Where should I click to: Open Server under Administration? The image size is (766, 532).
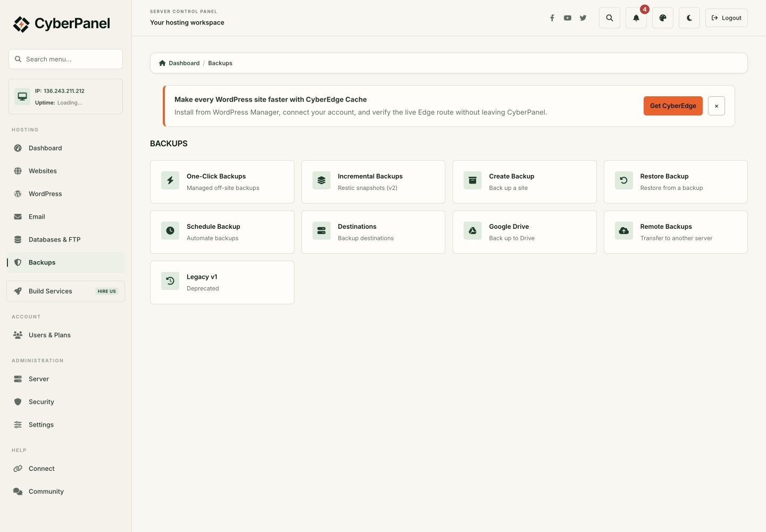(65, 379)
